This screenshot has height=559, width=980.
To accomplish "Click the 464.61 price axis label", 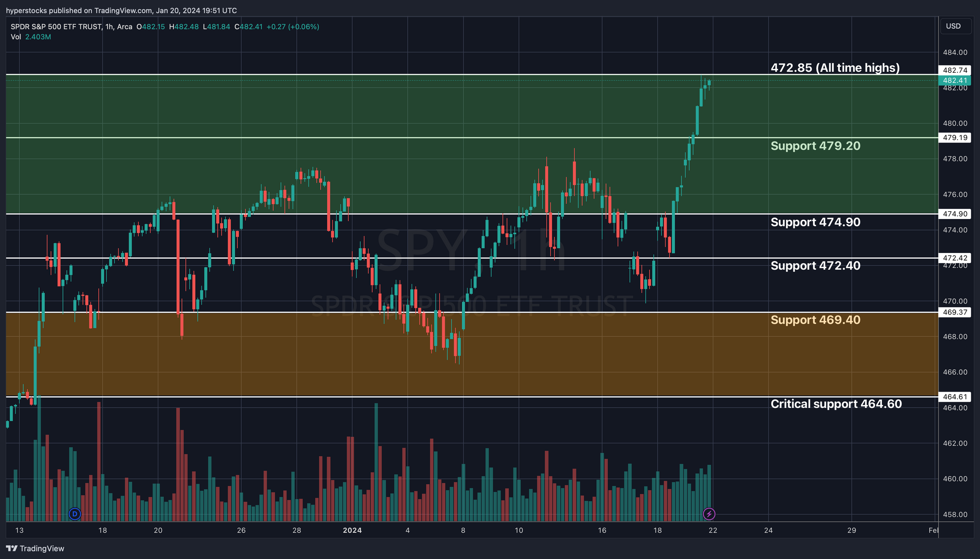I will [x=955, y=396].
